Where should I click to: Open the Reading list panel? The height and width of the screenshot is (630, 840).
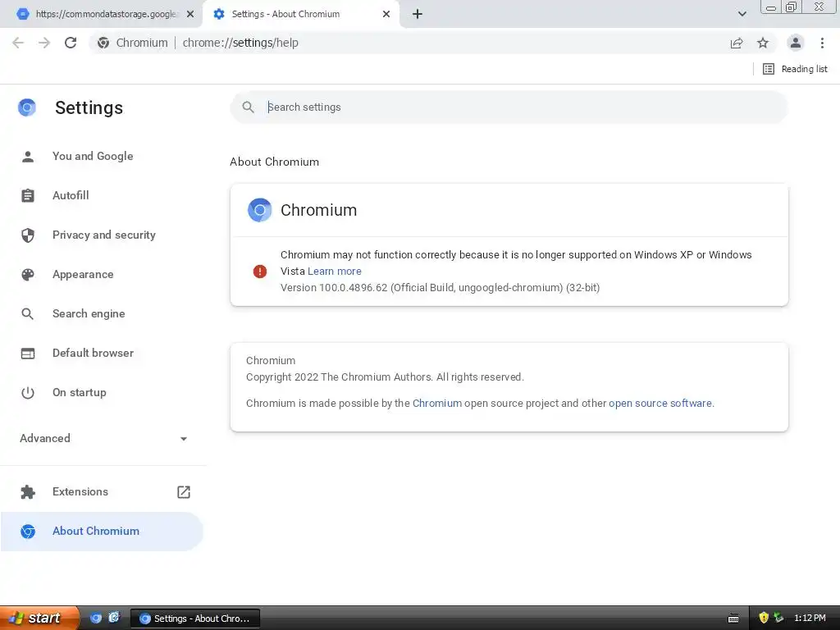click(795, 69)
